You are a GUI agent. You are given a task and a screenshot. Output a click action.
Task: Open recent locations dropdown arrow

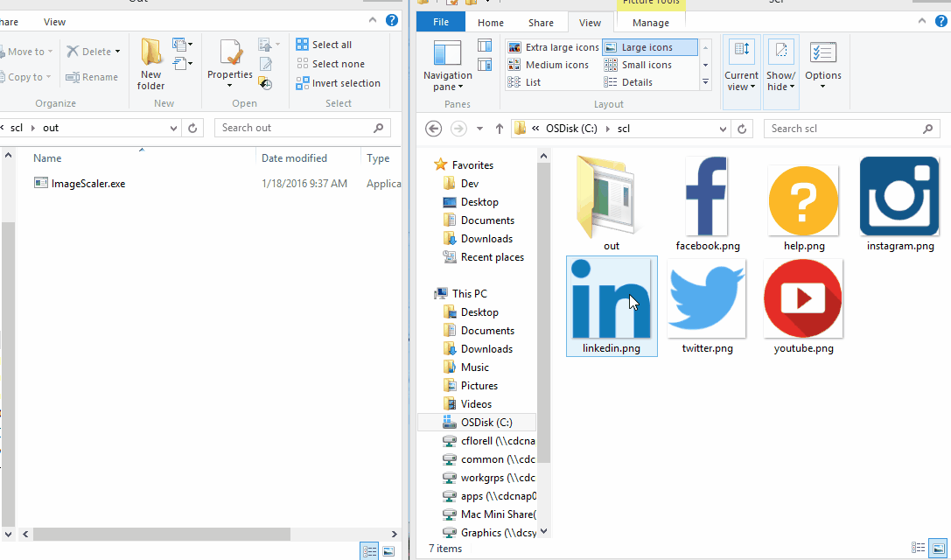tap(479, 129)
